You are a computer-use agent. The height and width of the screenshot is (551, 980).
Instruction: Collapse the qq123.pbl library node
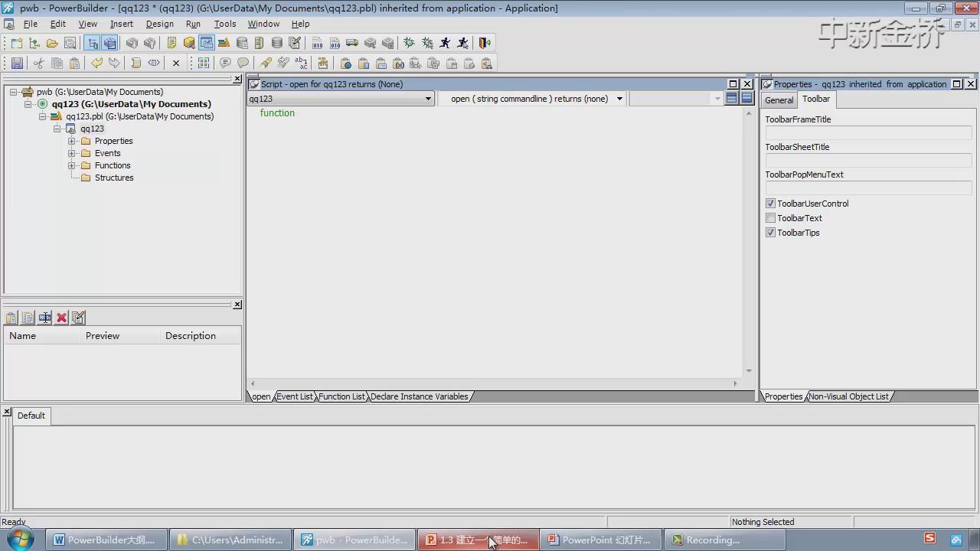(x=43, y=116)
